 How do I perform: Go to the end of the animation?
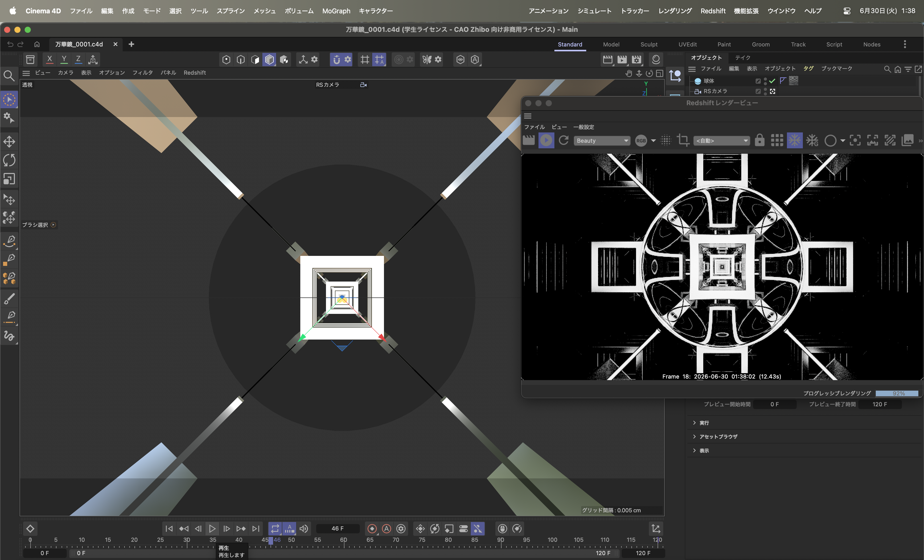point(256,529)
